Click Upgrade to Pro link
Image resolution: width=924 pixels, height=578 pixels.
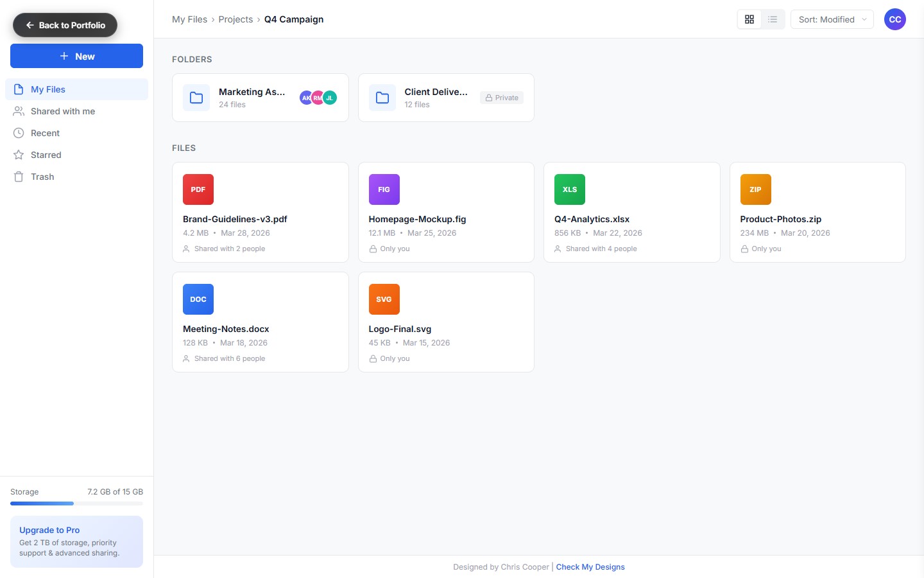[x=49, y=530]
